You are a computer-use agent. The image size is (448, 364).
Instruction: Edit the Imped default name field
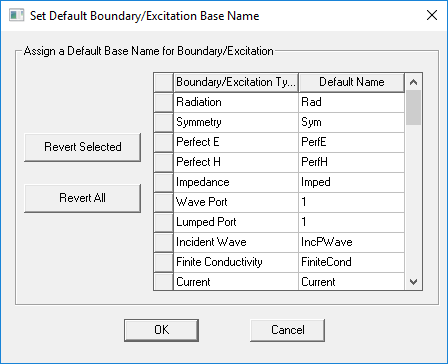pyautogui.click(x=351, y=182)
